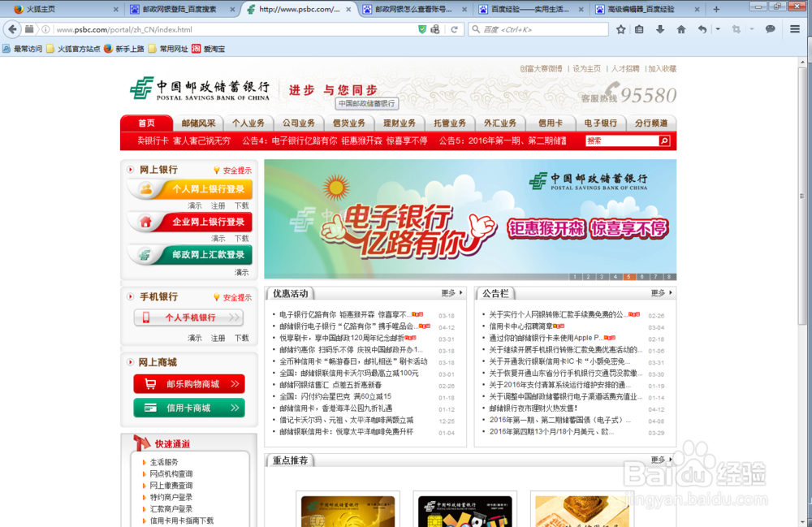Open the downloads arrow icon
Image resolution: width=812 pixels, height=527 pixels.
(659, 29)
